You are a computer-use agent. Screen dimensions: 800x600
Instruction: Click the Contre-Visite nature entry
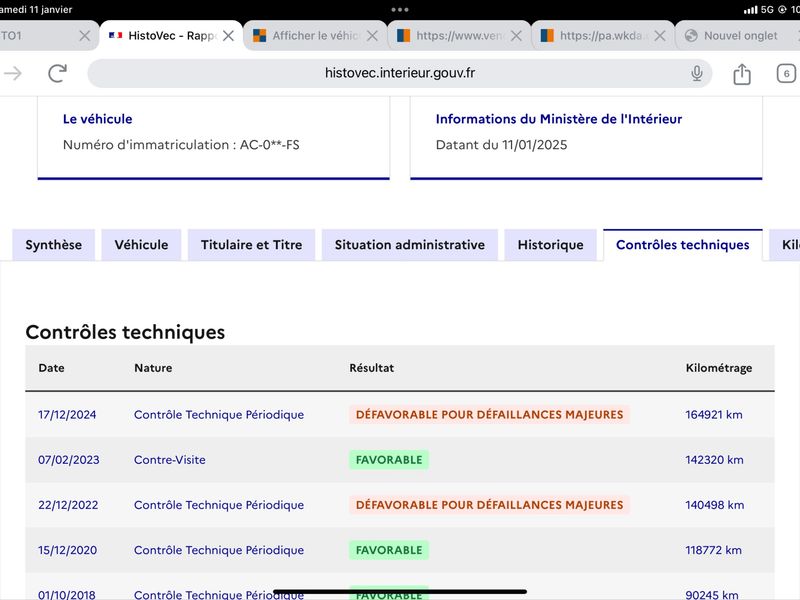[x=170, y=460]
